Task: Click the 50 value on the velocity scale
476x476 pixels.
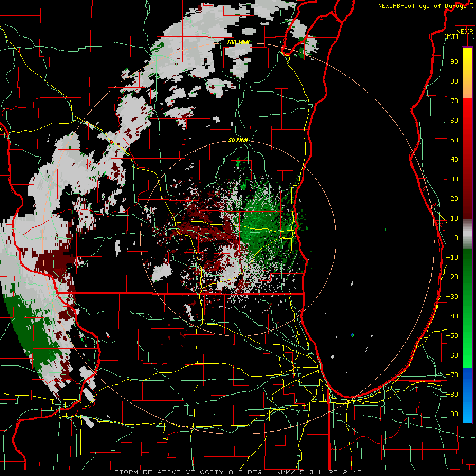Action: pos(454,140)
